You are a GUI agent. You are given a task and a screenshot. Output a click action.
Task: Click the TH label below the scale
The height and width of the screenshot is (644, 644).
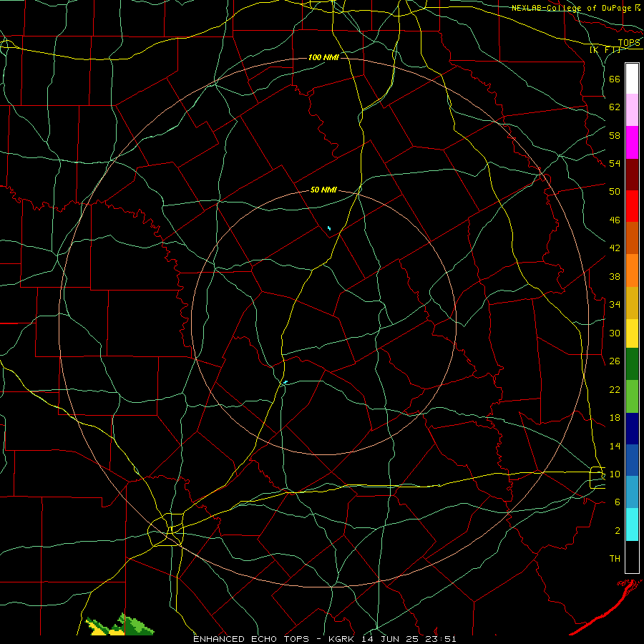pyautogui.click(x=615, y=559)
